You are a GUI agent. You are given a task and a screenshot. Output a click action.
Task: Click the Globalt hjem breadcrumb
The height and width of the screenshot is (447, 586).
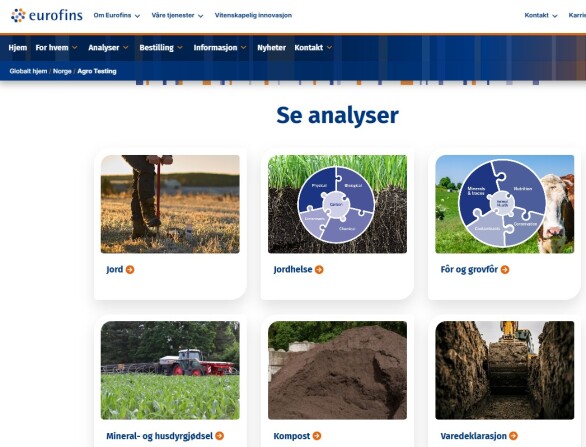coord(28,71)
